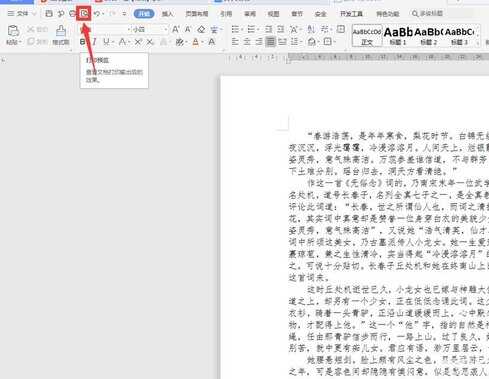Apply the 标题 1 style
Image resolution: width=489 pixels, height=379 pixels.
[x=398, y=36]
